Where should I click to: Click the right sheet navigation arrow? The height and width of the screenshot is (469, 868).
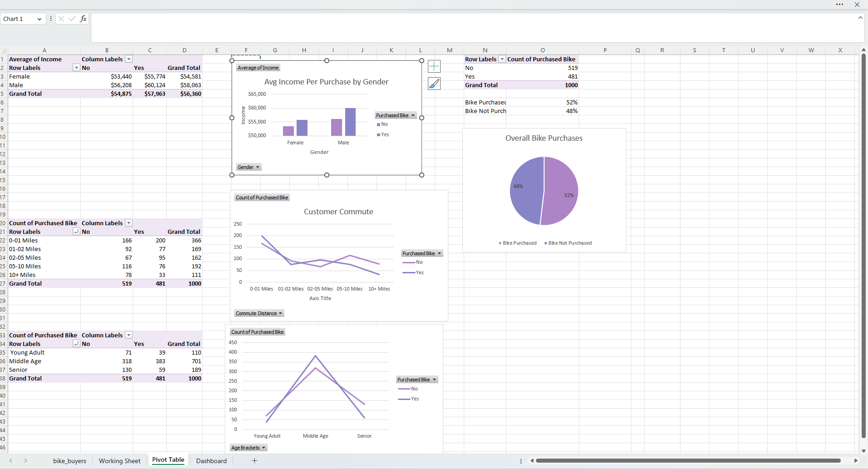(26, 461)
